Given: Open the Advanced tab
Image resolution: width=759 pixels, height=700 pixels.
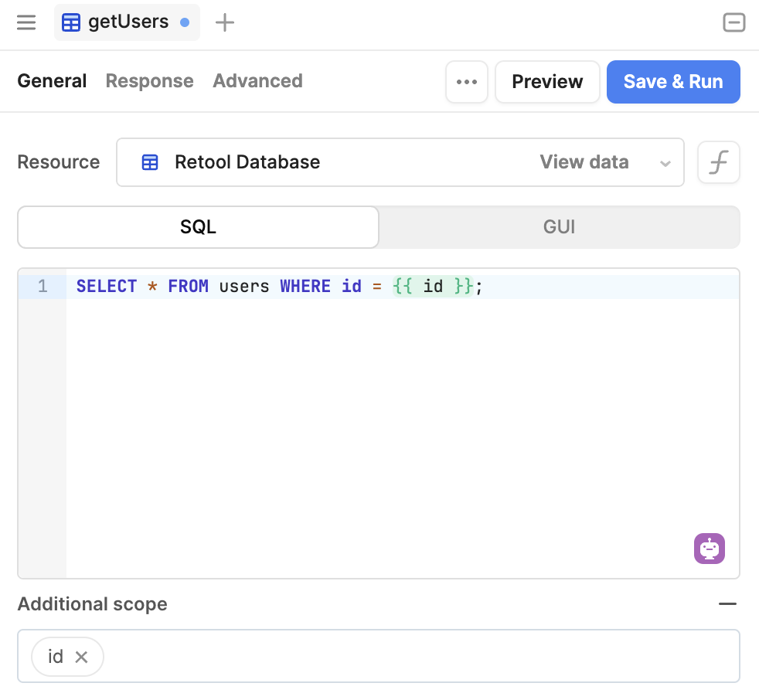Looking at the screenshot, I should [x=257, y=81].
